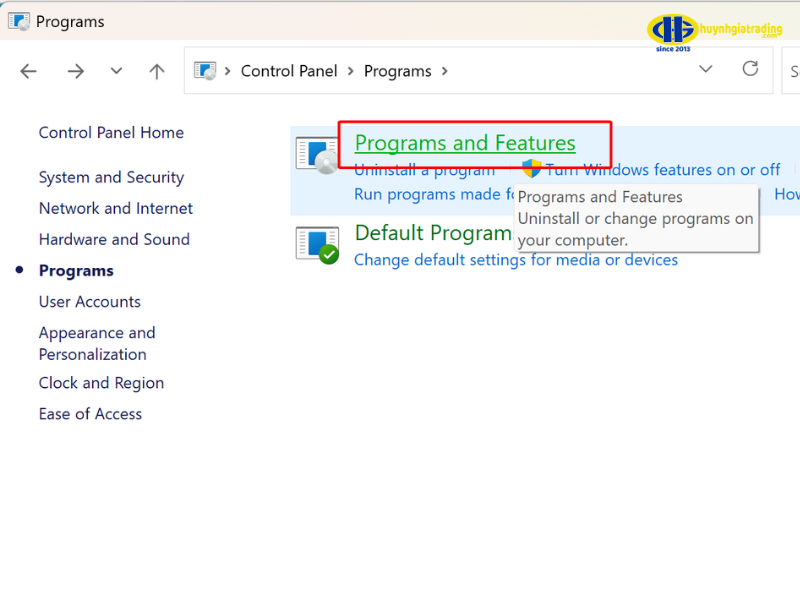Go up one level with the Up arrow
Image resolution: width=800 pixels, height=600 pixels.
coord(156,71)
